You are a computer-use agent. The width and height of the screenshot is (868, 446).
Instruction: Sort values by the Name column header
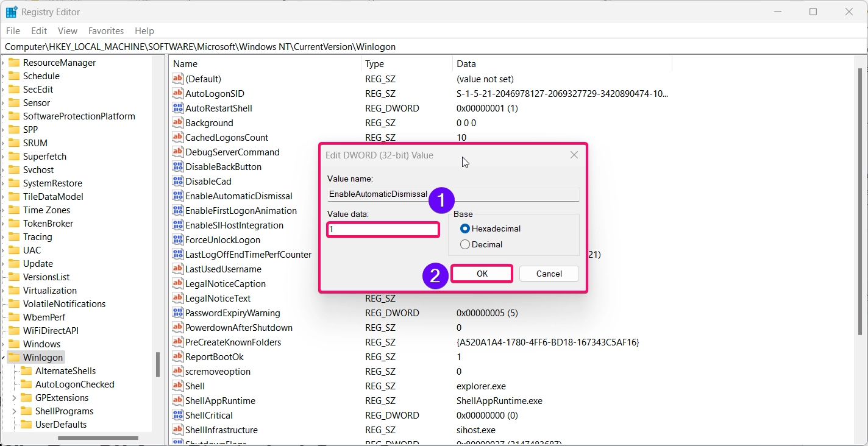265,63
